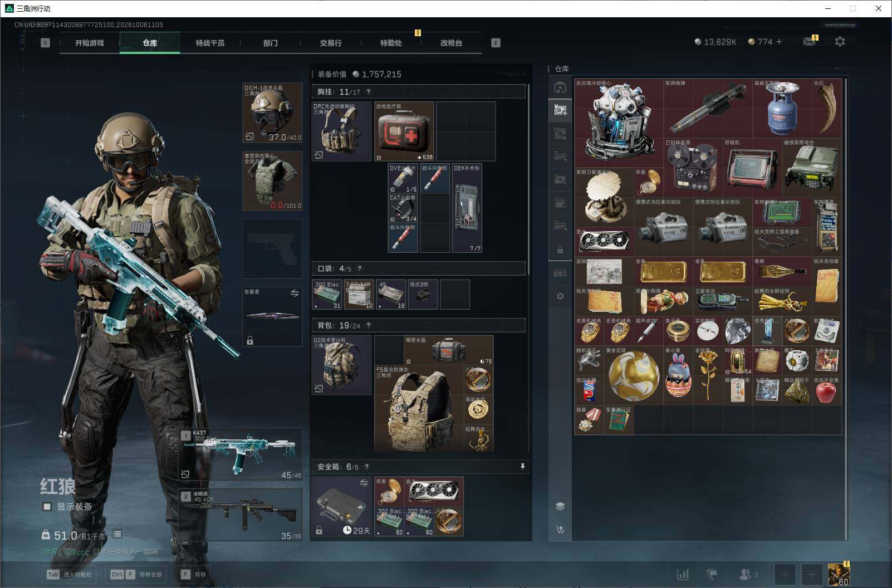Click the swap arrows on 坠星者 knife slot
892x588 pixels.
click(295, 293)
